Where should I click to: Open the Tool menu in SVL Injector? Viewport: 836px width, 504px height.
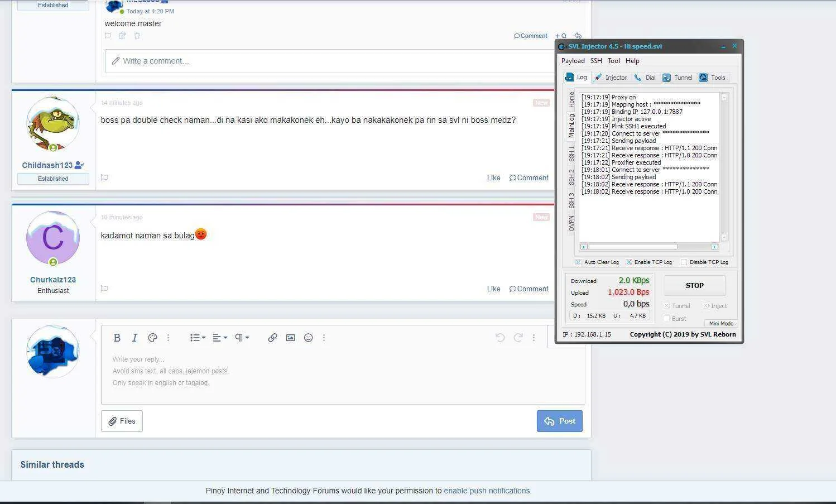[614, 61]
